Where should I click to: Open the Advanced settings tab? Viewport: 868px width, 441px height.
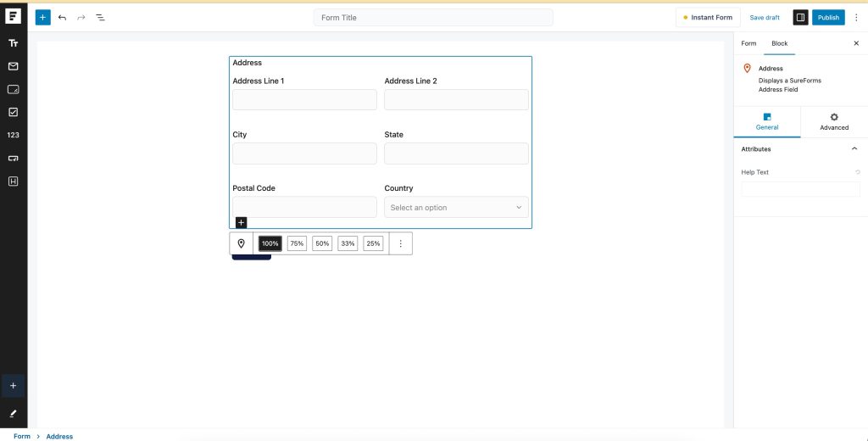pos(834,121)
